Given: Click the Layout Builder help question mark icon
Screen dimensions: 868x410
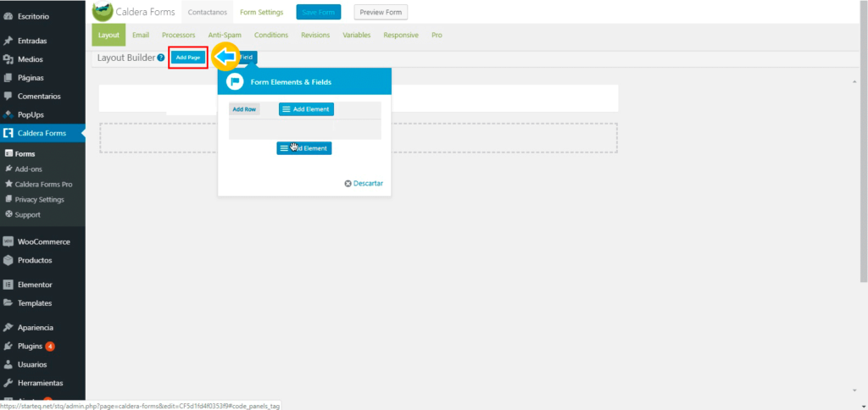Looking at the screenshot, I should pyautogui.click(x=161, y=58).
